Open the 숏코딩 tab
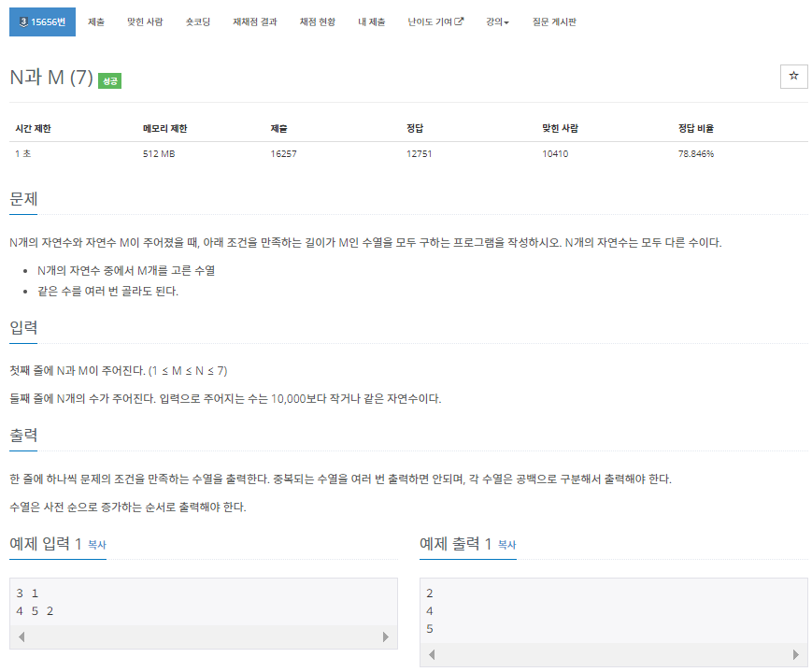This screenshot has height=672, width=812. (198, 21)
